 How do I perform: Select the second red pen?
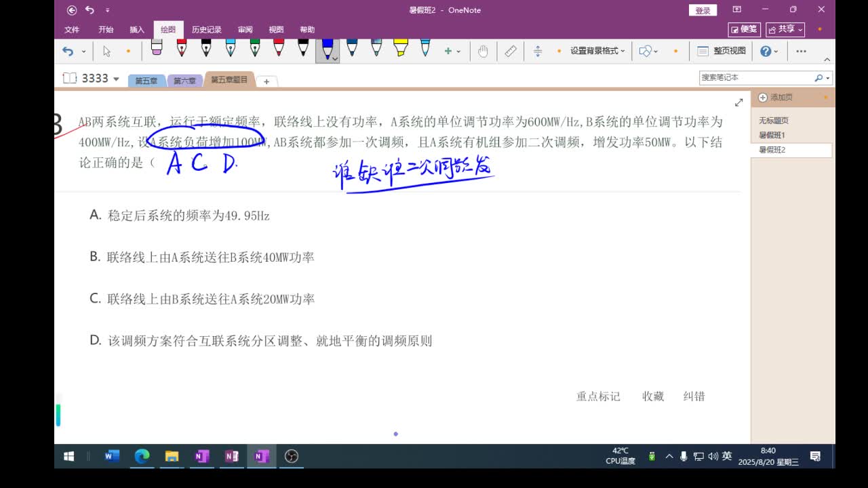pos(279,49)
